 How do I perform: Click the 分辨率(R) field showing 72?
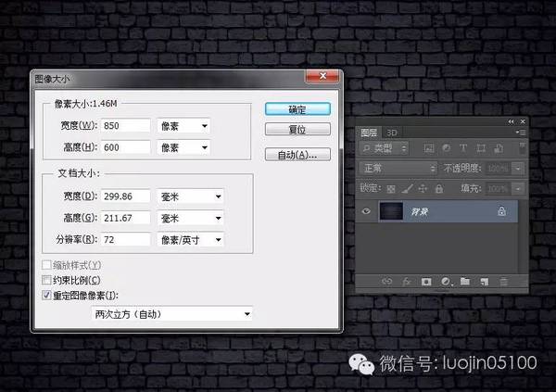tap(125, 239)
